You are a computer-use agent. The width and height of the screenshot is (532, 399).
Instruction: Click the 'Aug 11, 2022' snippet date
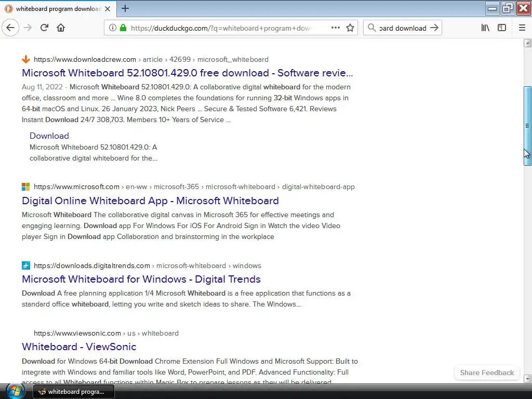point(42,87)
